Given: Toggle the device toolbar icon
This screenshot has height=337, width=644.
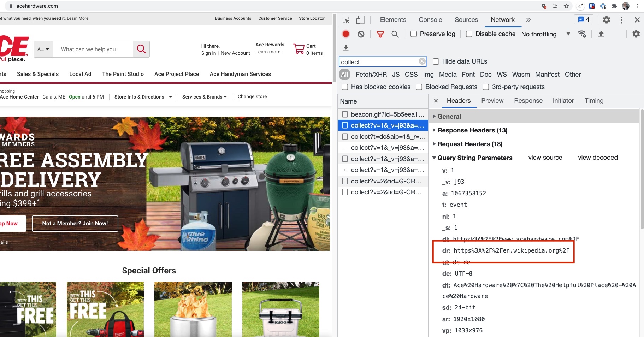Looking at the screenshot, I should [x=360, y=20].
